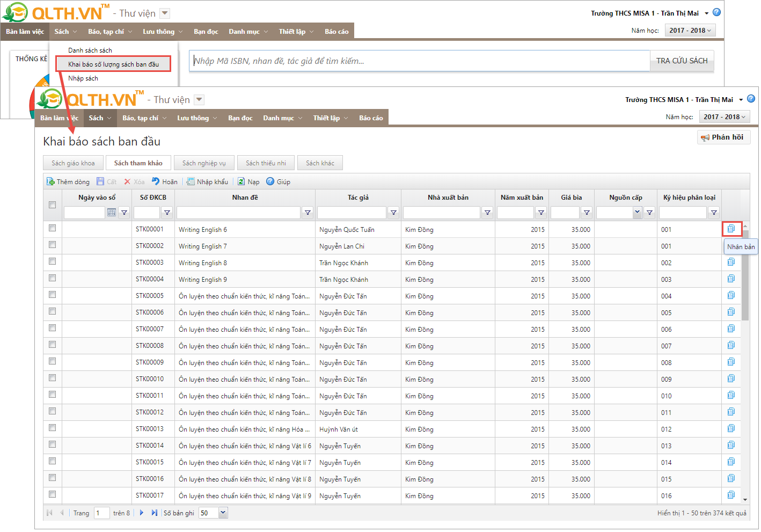This screenshot has height=532, width=761.
Task: Click the TRA CỨU SÁCH search button
Action: pyautogui.click(x=682, y=61)
